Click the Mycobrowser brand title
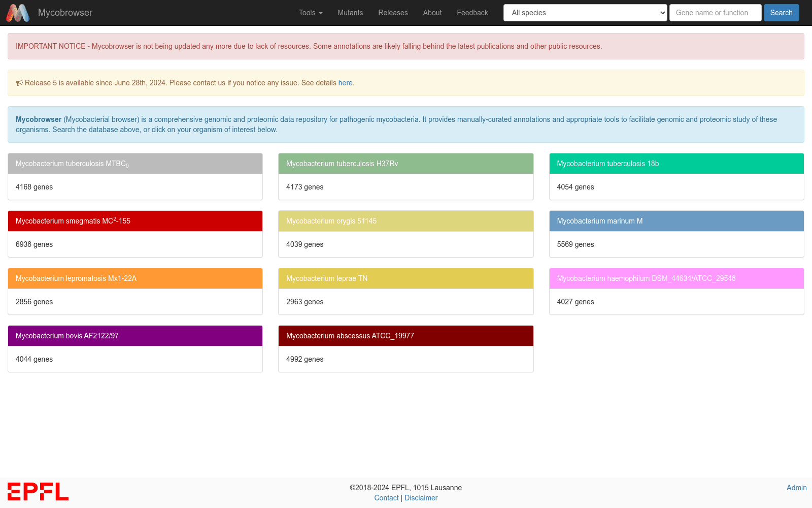This screenshot has width=812, height=508. (65, 13)
